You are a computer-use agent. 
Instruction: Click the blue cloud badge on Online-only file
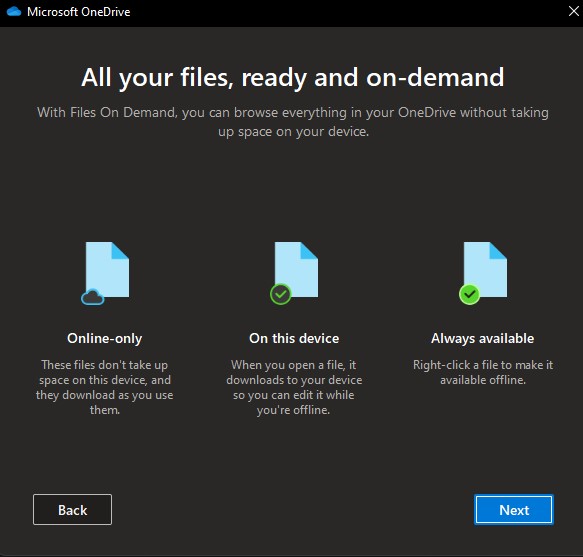[93, 297]
